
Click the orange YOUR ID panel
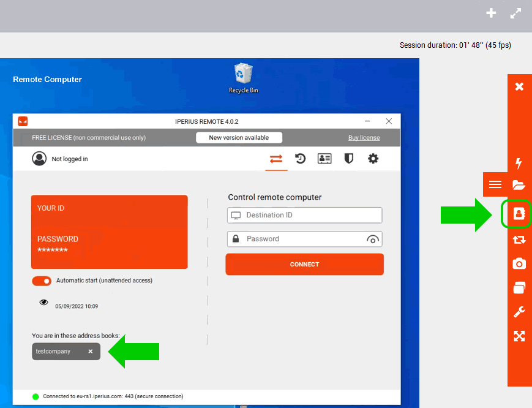tap(109, 232)
